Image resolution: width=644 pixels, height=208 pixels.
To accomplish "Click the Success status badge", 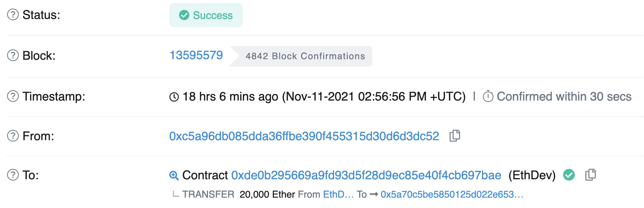I will tap(206, 15).
